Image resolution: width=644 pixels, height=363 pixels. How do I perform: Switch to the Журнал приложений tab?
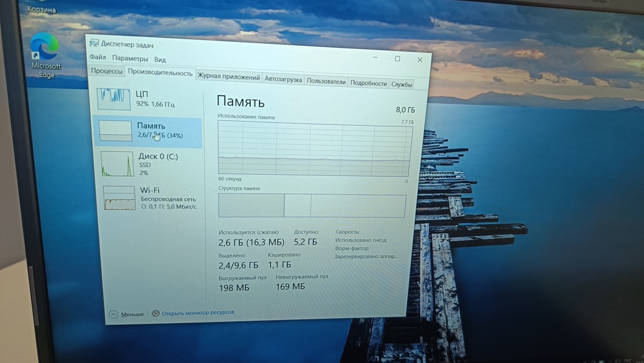tap(229, 77)
